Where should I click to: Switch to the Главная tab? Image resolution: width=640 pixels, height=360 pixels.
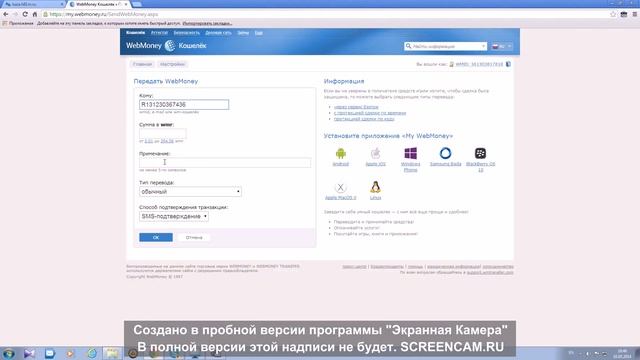(x=142, y=64)
